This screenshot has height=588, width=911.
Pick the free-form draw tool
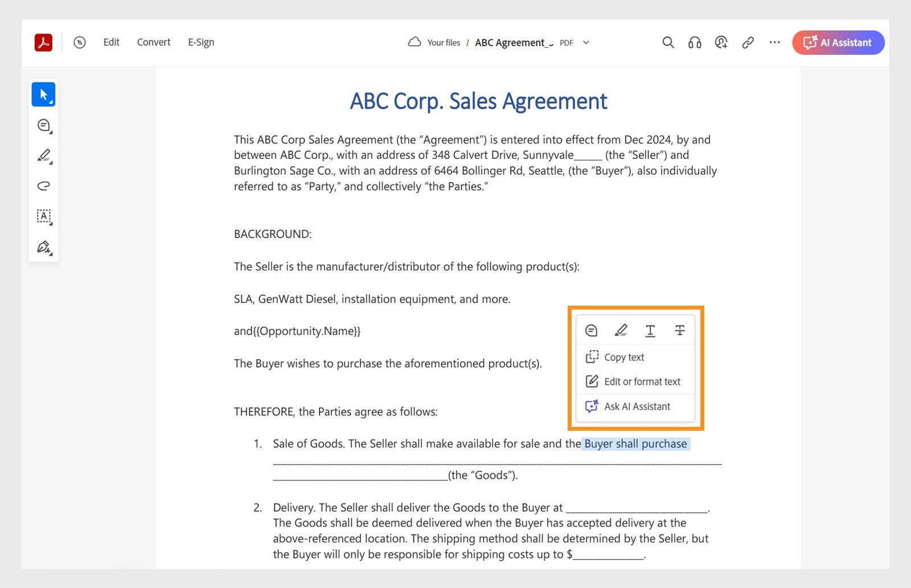coord(43,186)
